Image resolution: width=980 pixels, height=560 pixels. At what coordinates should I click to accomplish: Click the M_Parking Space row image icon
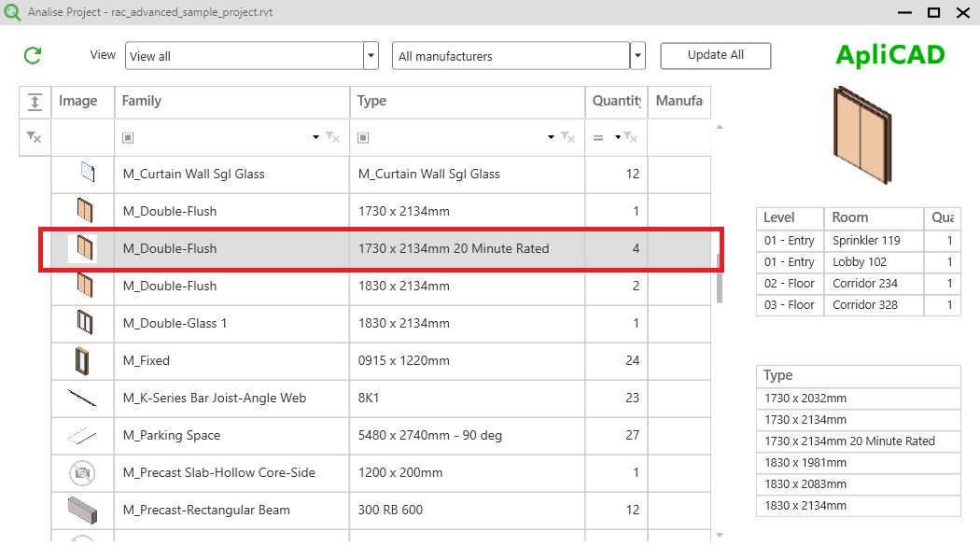coord(83,435)
